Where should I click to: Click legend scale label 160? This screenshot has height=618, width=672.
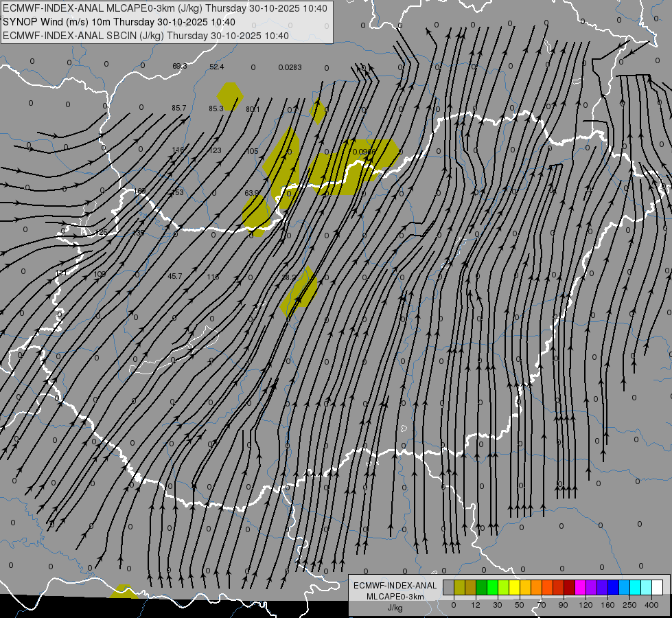tap(607, 605)
